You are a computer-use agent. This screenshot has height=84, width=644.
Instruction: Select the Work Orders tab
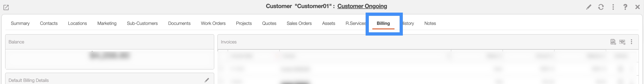pyautogui.click(x=213, y=23)
